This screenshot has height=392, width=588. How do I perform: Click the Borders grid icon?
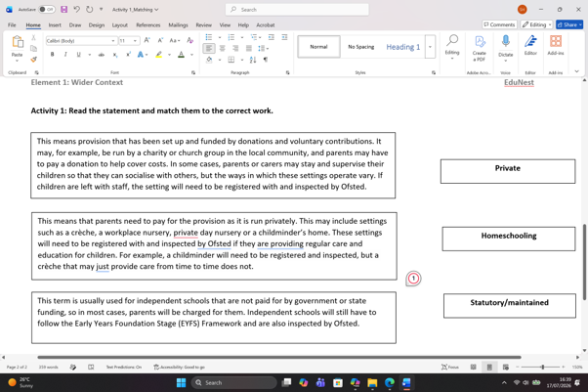point(231,60)
